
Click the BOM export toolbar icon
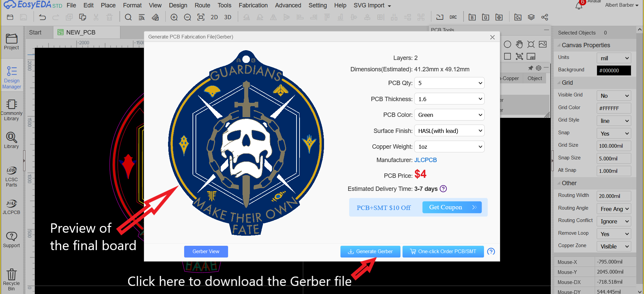(x=472, y=17)
